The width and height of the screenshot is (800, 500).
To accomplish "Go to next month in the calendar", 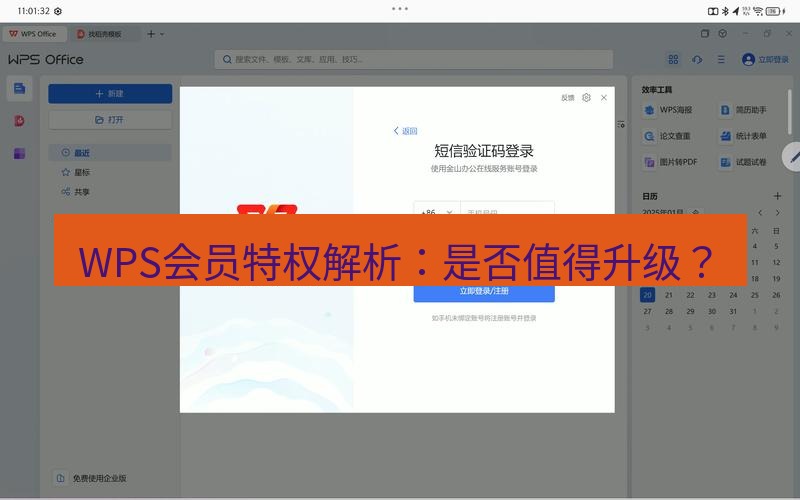I will tap(777, 212).
